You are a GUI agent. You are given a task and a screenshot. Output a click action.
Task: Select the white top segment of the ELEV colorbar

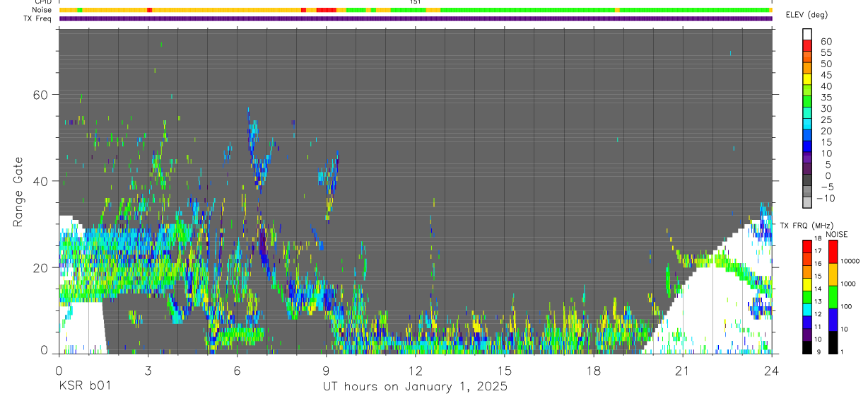[807, 35]
